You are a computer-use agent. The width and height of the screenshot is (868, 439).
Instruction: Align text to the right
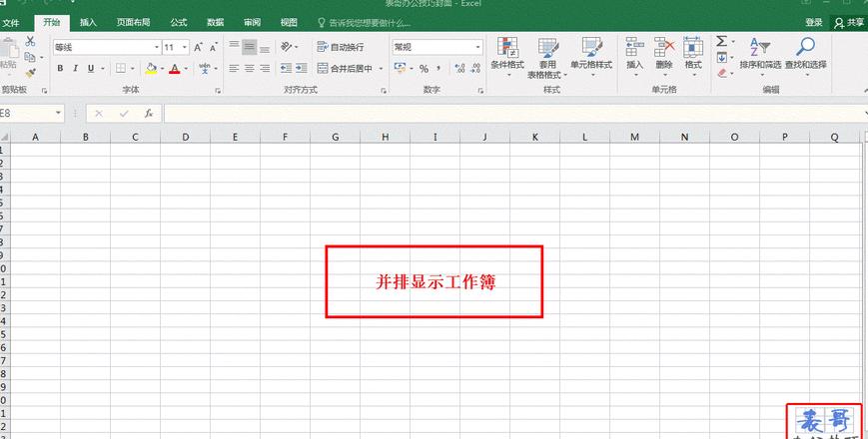(x=265, y=69)
